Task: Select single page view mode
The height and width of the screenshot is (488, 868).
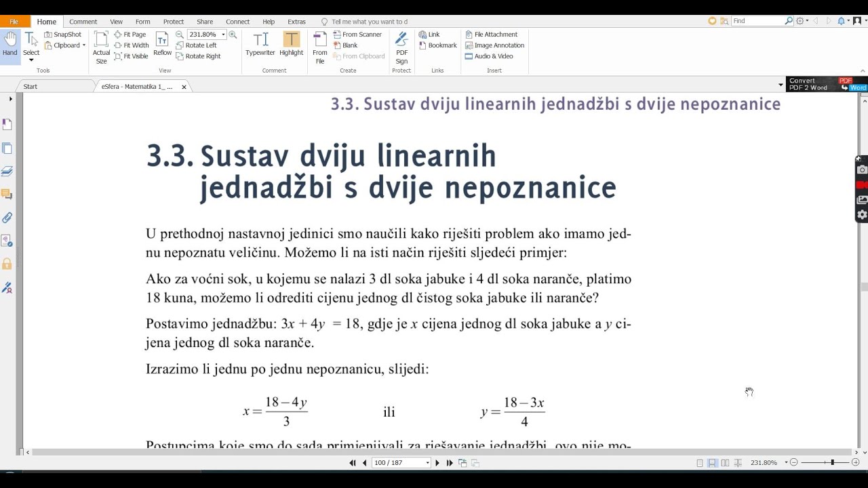Action: (x=700, y=463)
